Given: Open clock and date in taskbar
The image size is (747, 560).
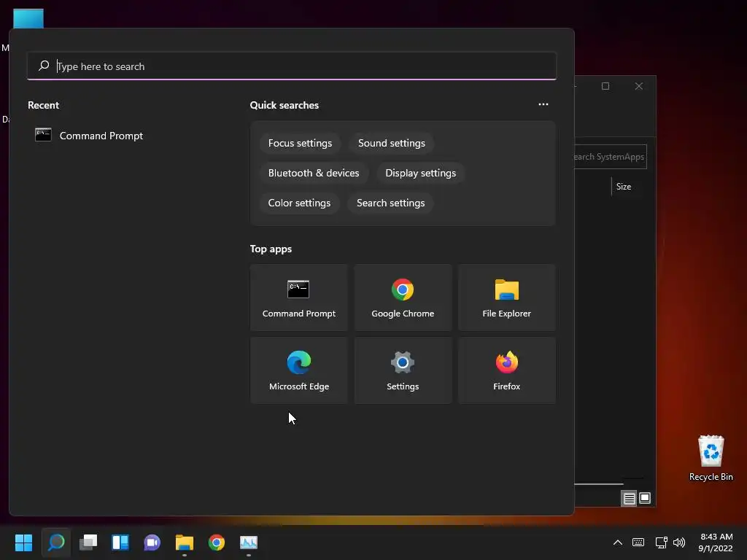Looking at the screenshot, I should [x=716, y=542].
